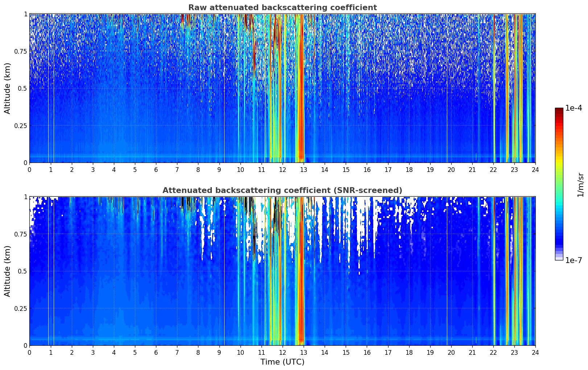Click time tick '5' under SNR-screened plot

pos(135,352)
